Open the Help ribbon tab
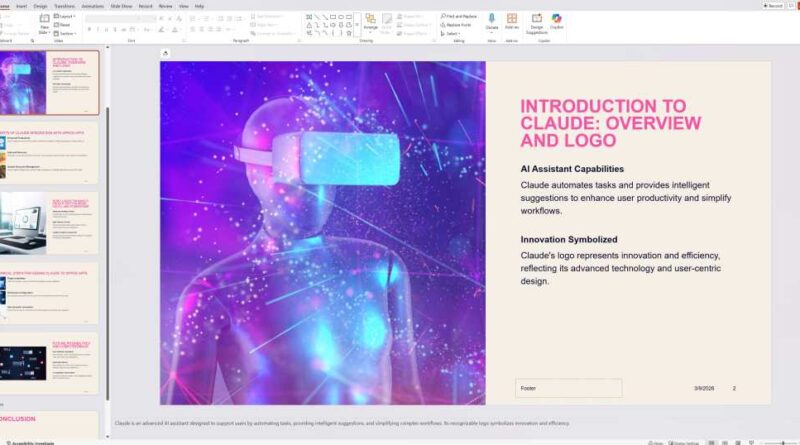Image resolution: width=800 pixels, height=445 pixels. coord(199,6)
